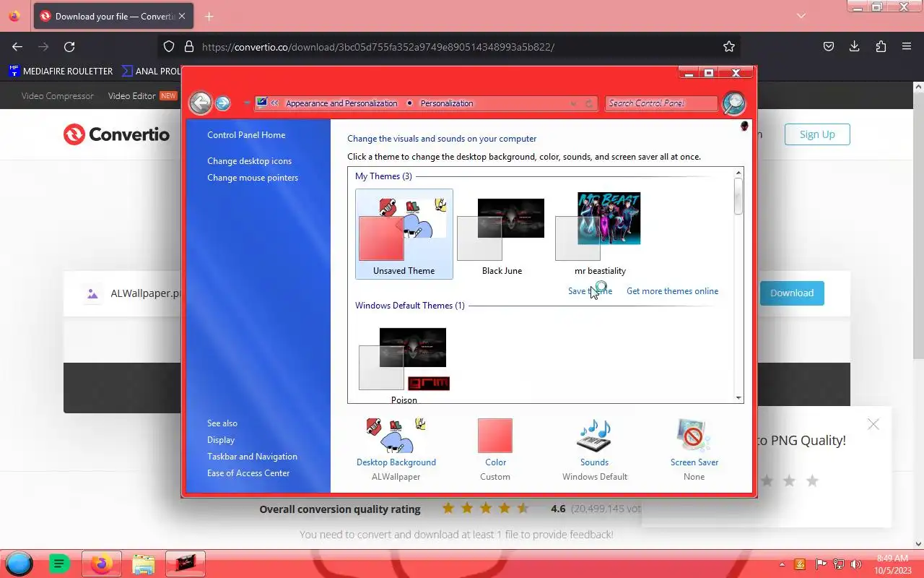Click the Screen Saver label link

click(694, 462)
